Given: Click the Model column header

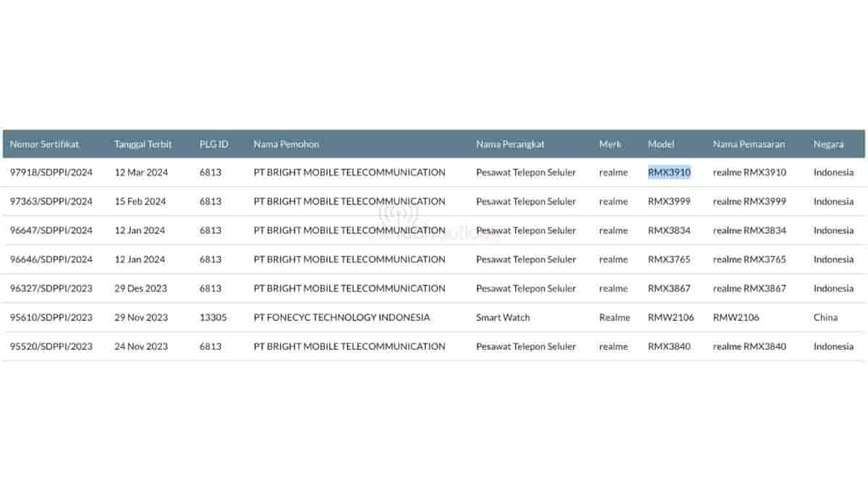Looking at the screenshot, I should coord(660,144).
